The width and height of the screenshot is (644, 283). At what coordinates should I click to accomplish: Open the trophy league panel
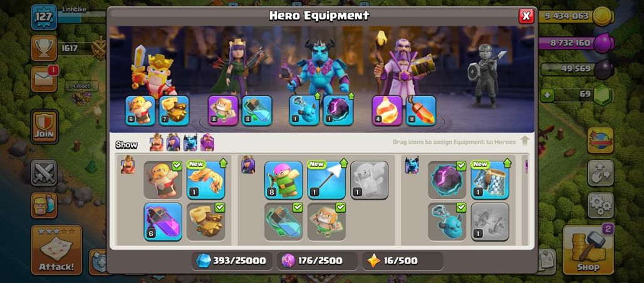[x=44, y=48]
